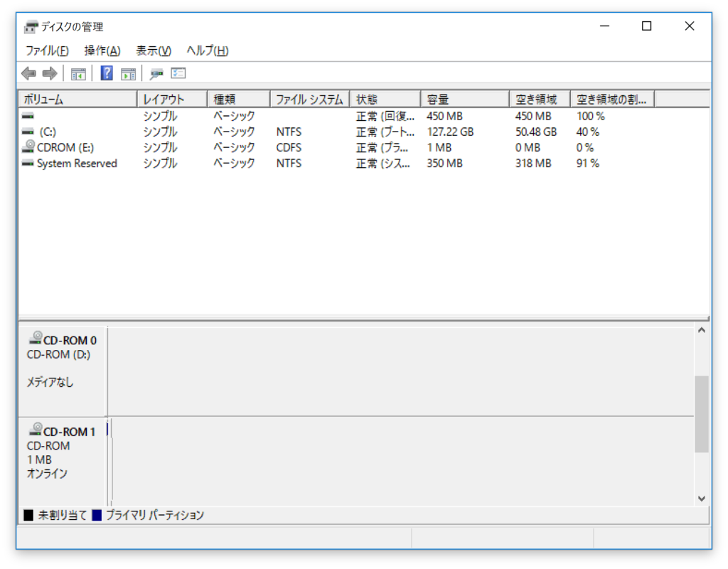Click NTFS in the (C:) row

tap(289, 132)
